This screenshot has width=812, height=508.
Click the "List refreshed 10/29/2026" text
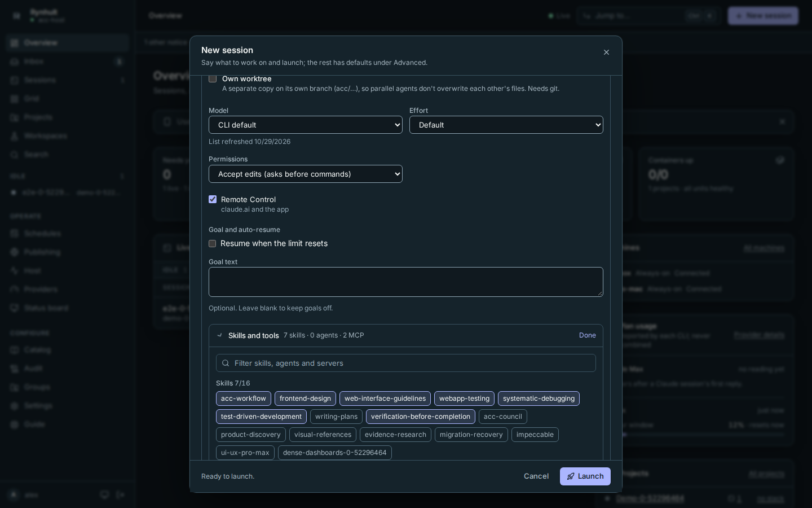click(x=250, y=142)
